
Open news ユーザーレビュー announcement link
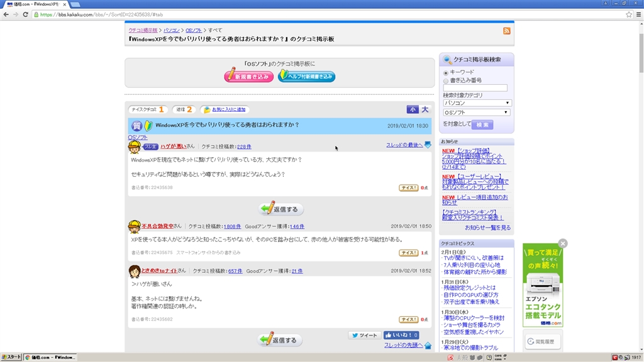475,182
